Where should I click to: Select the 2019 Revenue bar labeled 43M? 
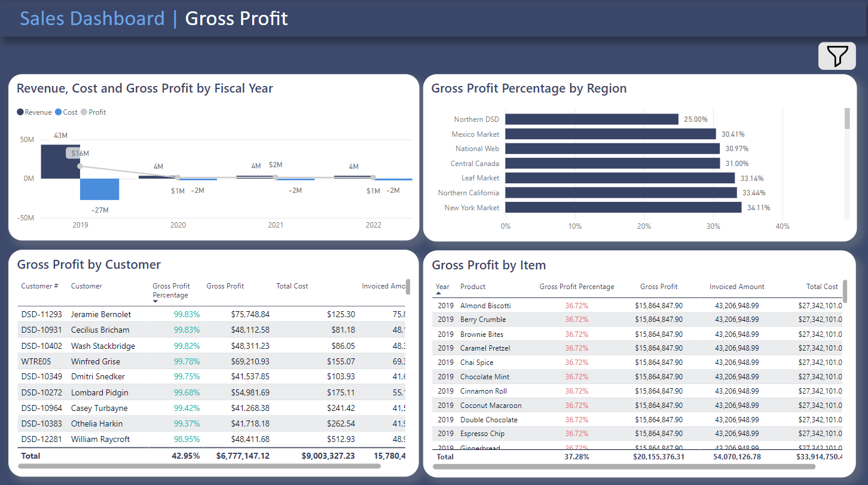click(60, 161)
